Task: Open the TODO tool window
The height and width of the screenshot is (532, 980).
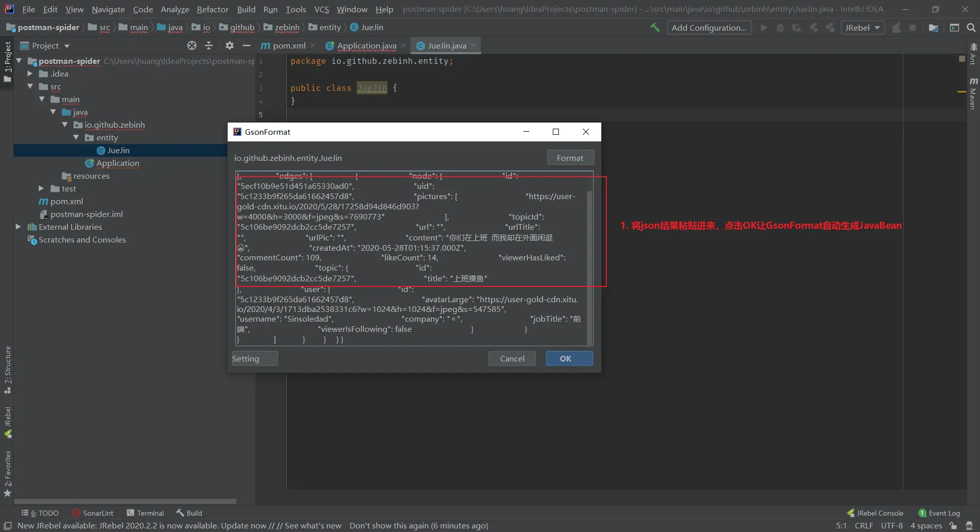Action: 40,513
